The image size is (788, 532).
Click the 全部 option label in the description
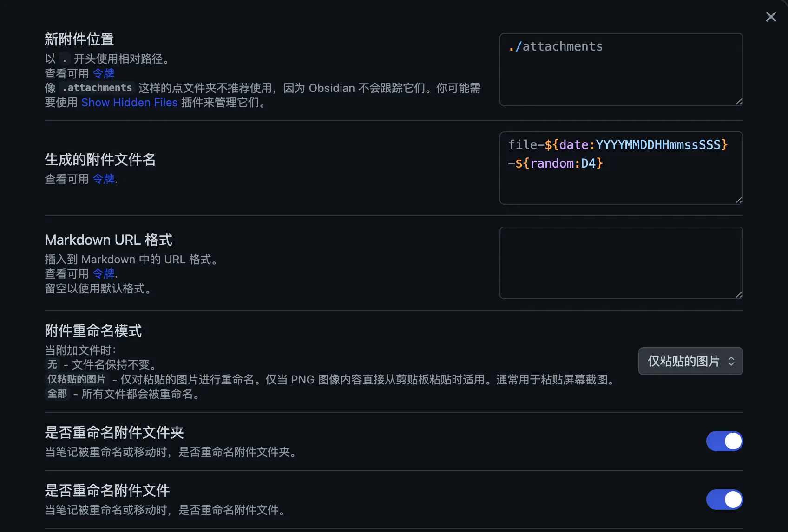tap(57, 394)
